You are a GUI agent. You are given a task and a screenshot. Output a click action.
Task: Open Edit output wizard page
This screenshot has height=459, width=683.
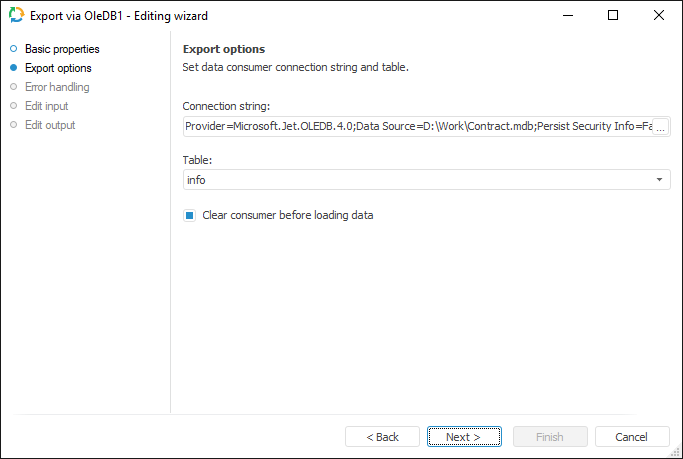[50, 125]
